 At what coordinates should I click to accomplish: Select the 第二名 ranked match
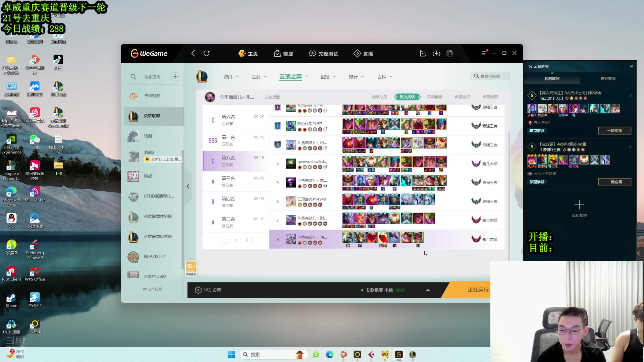point(236,222)
